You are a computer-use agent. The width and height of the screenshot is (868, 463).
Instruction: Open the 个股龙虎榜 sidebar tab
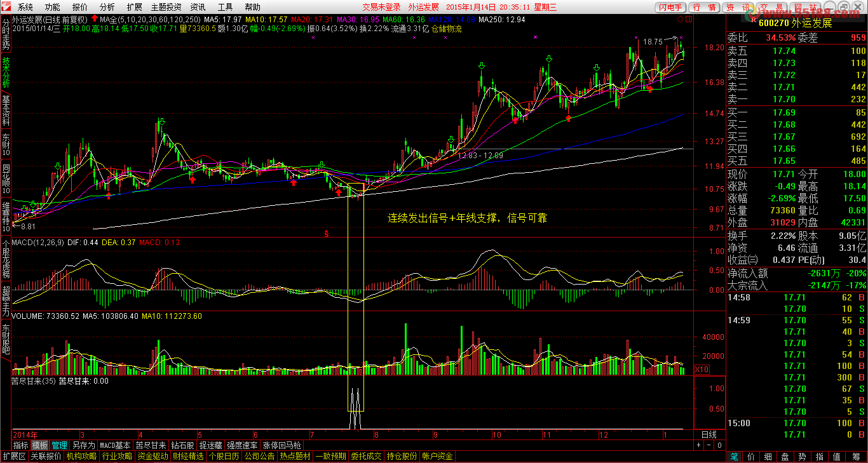[6, 260]
